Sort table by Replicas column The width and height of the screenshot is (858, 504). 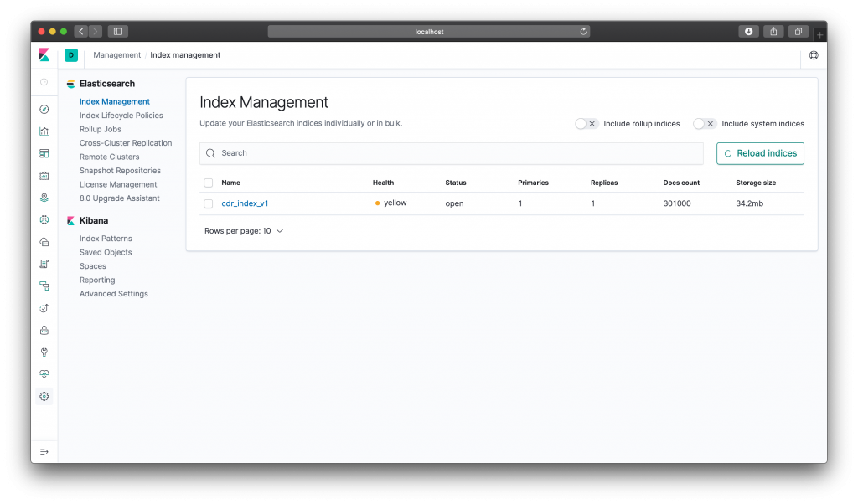pyautogui.click(x=604, y=183)
